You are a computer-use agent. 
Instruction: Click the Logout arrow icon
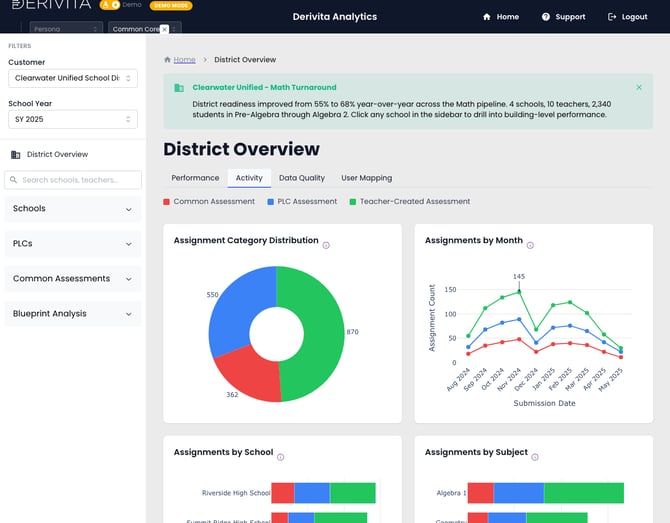coord(612,17)
